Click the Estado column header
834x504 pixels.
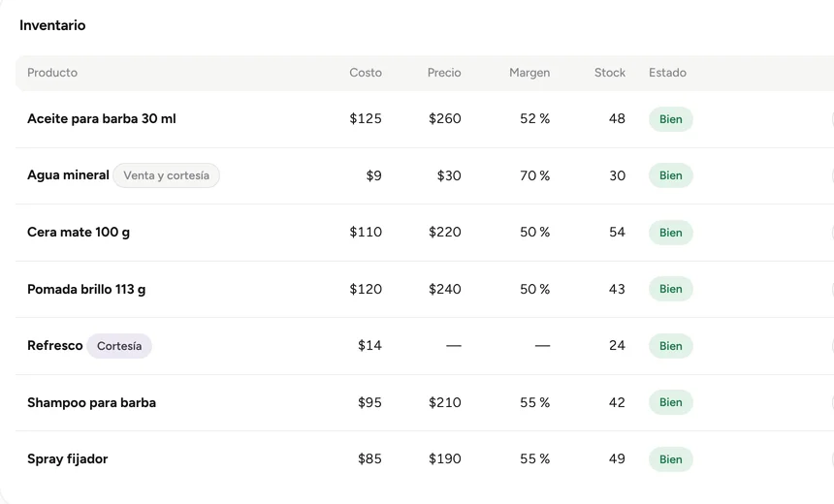click(667, 73)
